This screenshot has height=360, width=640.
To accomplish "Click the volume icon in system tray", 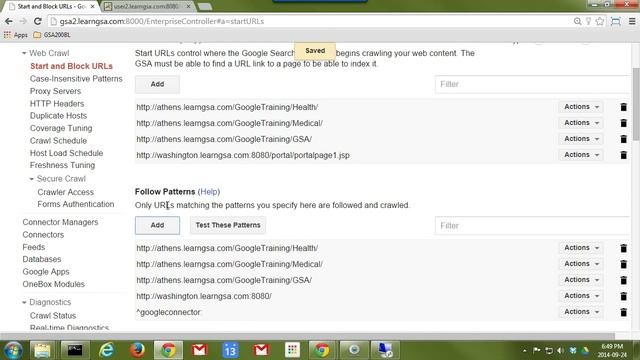I will coord(561,351).
